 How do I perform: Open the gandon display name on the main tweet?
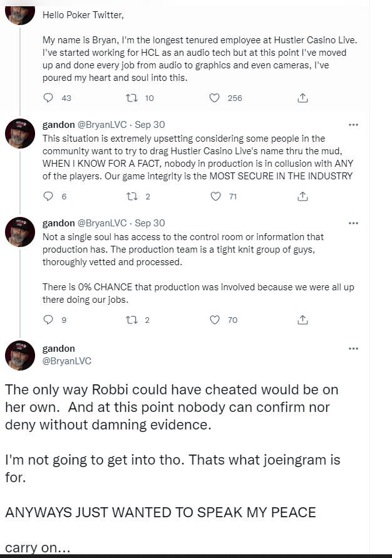(59, 349)
